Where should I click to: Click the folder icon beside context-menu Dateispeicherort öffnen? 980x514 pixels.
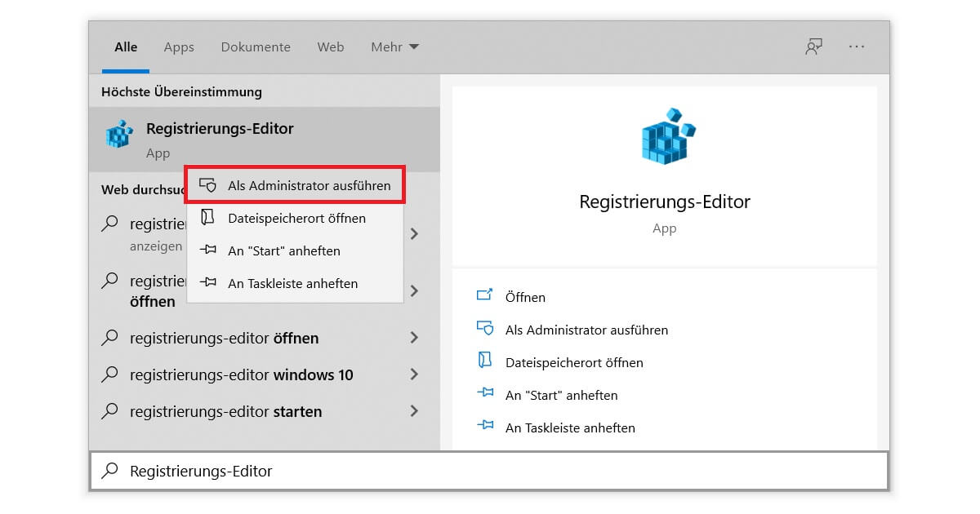point(207,218)
